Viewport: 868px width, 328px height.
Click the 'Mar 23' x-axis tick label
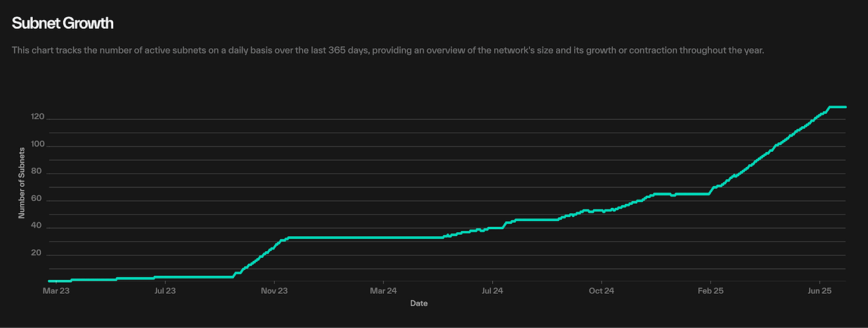click(x=55, y=291)
